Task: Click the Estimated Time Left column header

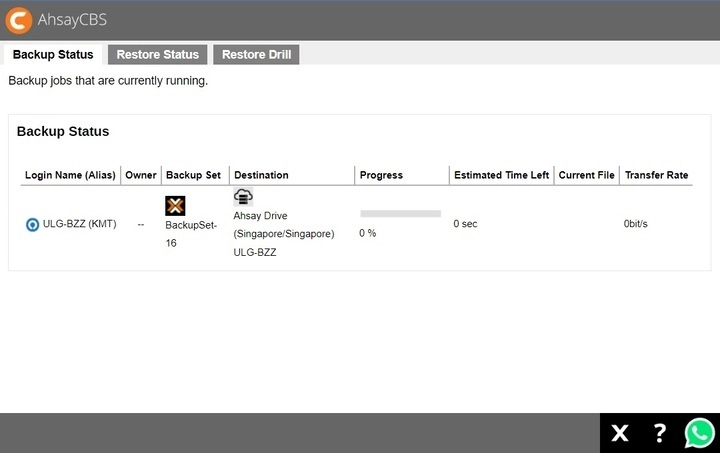Action: click(501, 175)
